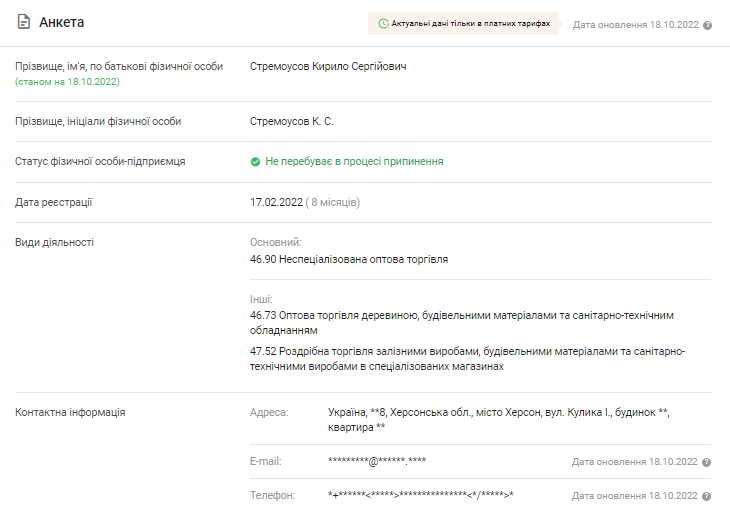Select main activity 46.90 Неспеціалізована оптова торгівля
Image resolution: width=730 pixels, height=517 pixels.
[349, 259]
